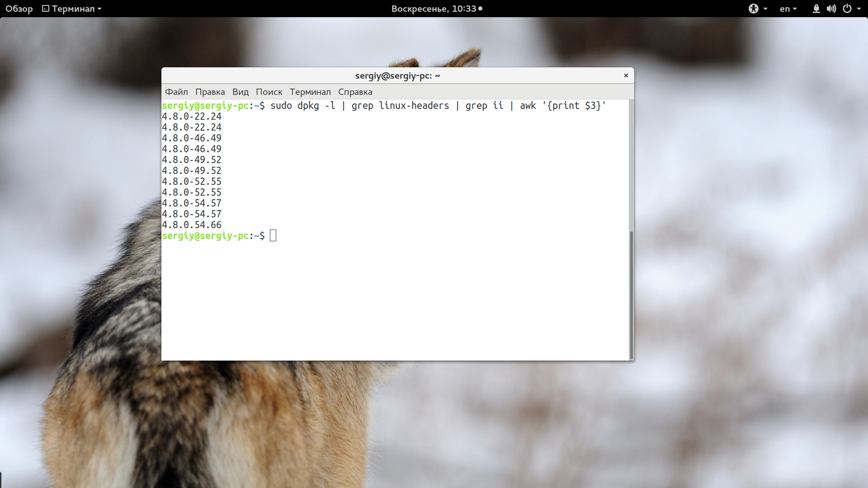Open the Вид menu
868x488 pixels.
point(240,92)
